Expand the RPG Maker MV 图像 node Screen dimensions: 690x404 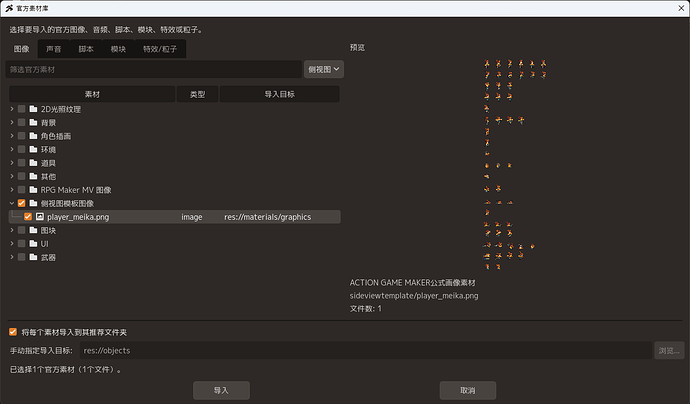[12, 190]
